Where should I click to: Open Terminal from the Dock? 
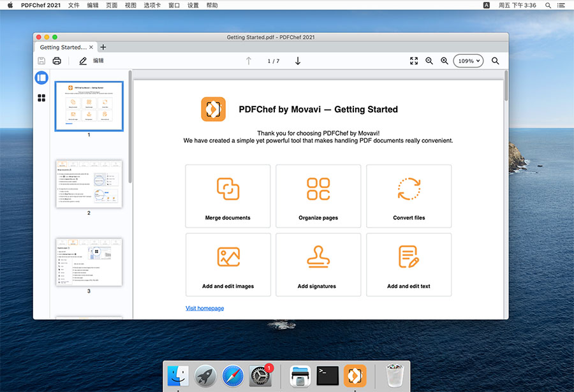[x=328, y=376]
